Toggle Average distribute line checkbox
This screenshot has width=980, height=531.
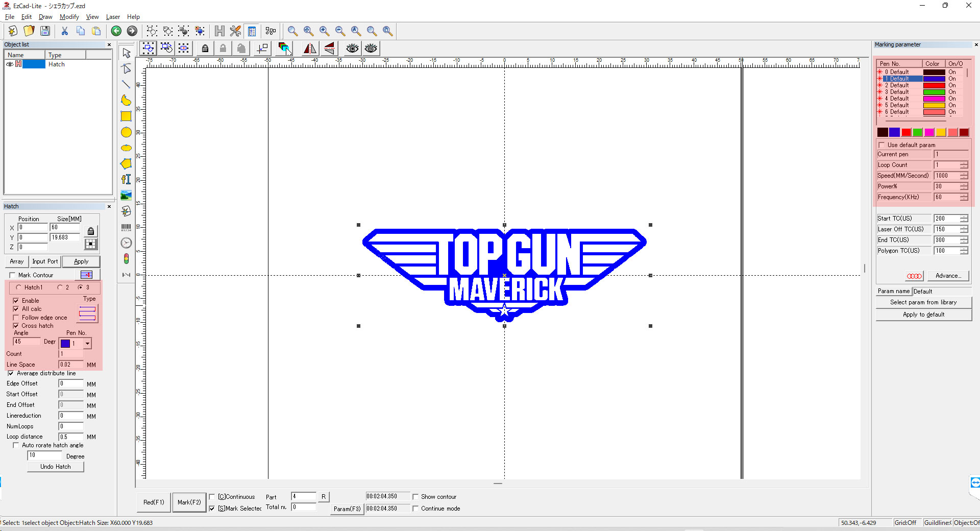(x=11, y=373)
